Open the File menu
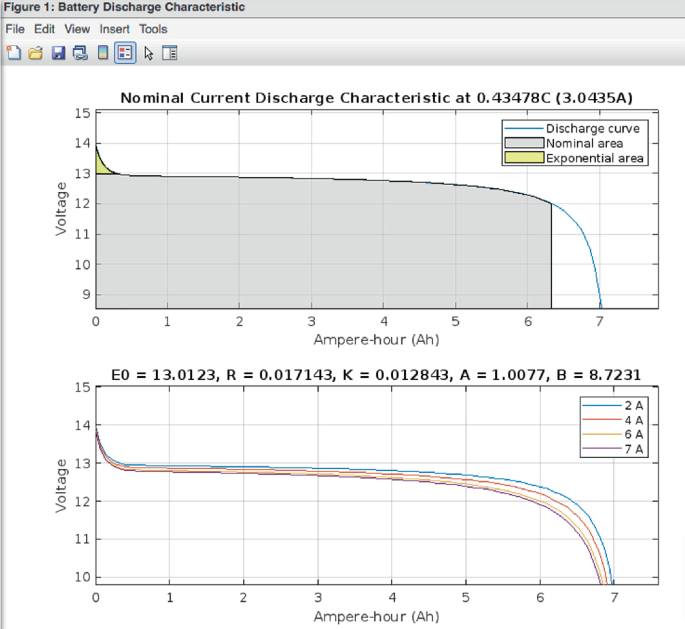The height and width of the screenshot is (629, 685). click(x=14, y=29)
